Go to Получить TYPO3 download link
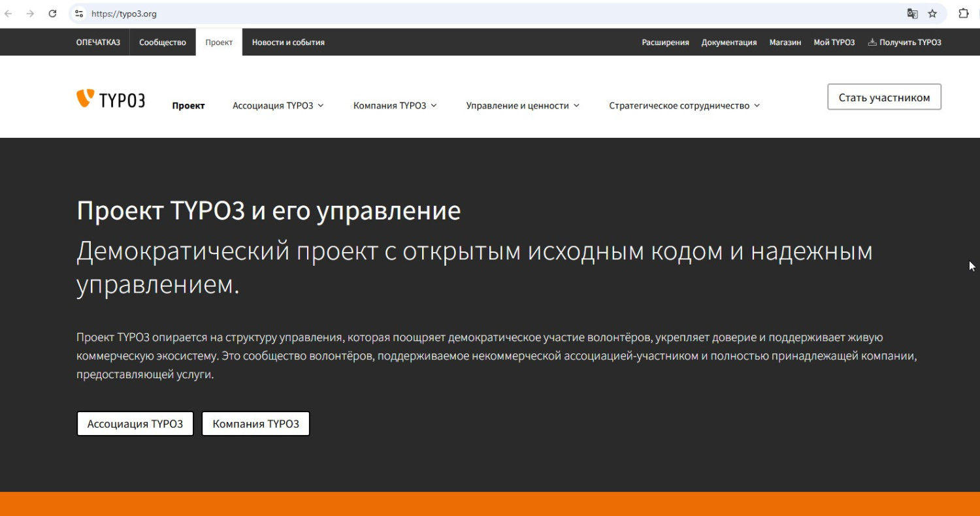980x516 pixels. pyautogui.click(x=904, y=42)
